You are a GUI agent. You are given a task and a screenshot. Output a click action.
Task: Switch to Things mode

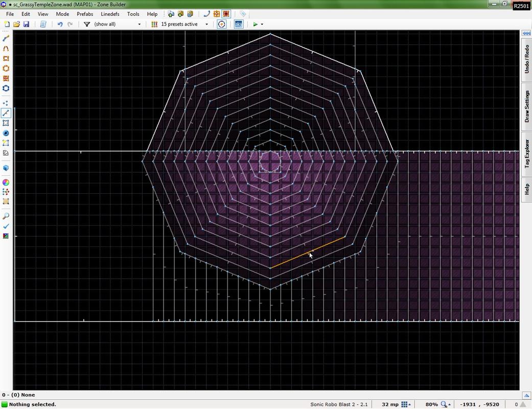[6, 133]
